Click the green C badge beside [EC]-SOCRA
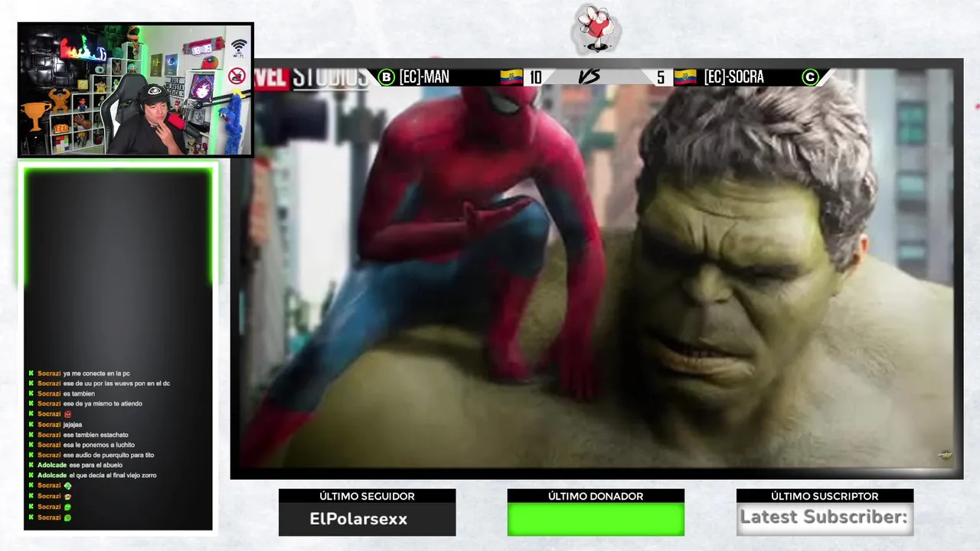The image size is (980, 551). tap(810, 77)
